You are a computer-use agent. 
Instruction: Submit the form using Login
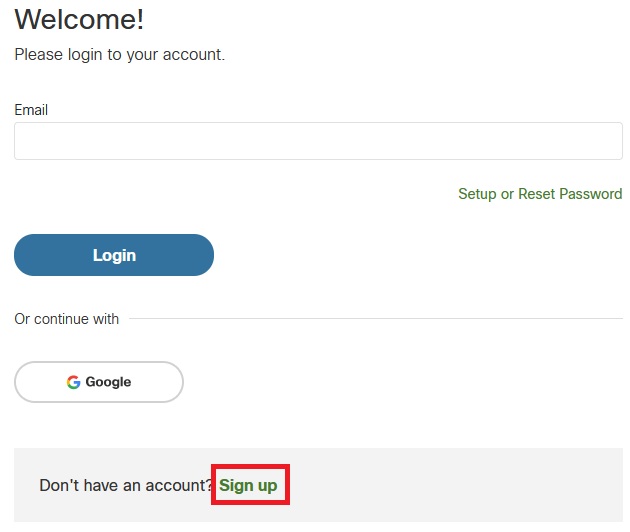(x=114, y=255)
